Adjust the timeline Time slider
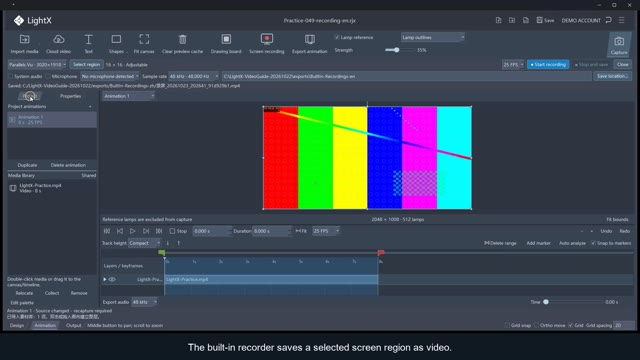This screenshot has height=360, width=640. (x=546, y=302)
